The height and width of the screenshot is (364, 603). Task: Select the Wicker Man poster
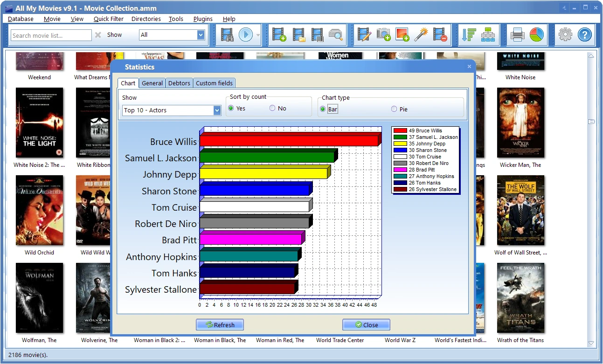point(520,123)
